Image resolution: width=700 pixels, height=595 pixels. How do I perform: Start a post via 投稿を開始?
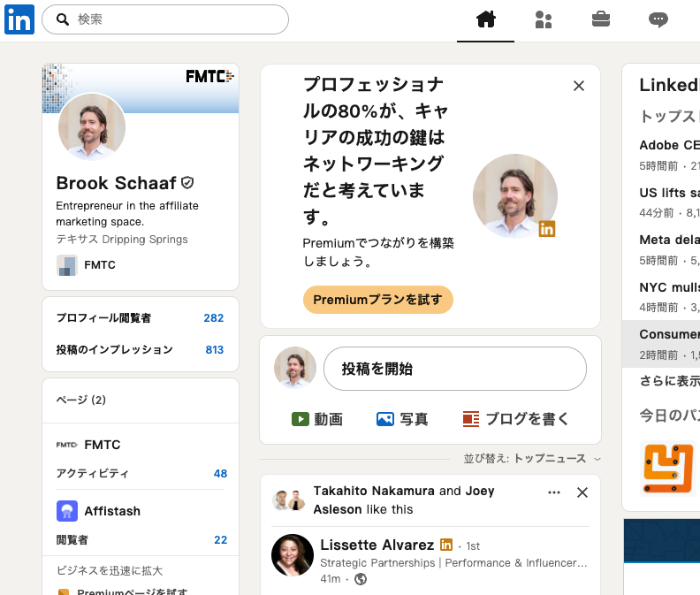pos(455,369)
